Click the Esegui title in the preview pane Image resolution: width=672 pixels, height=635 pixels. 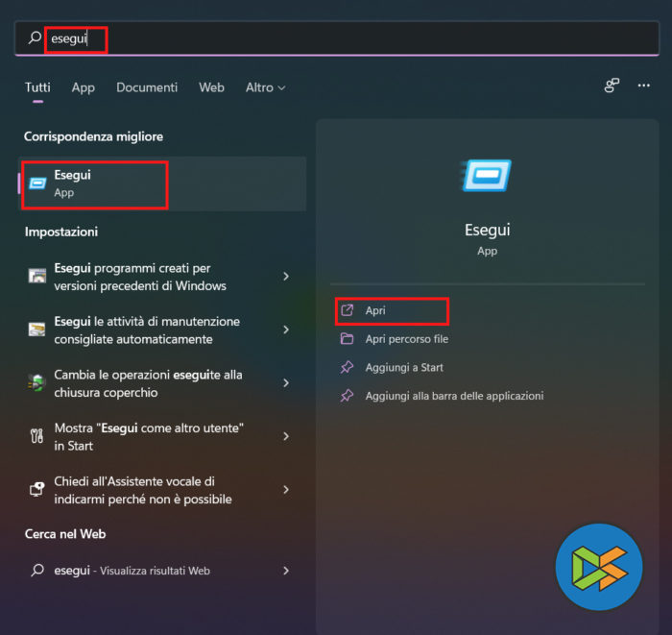(x=488, y=230)
